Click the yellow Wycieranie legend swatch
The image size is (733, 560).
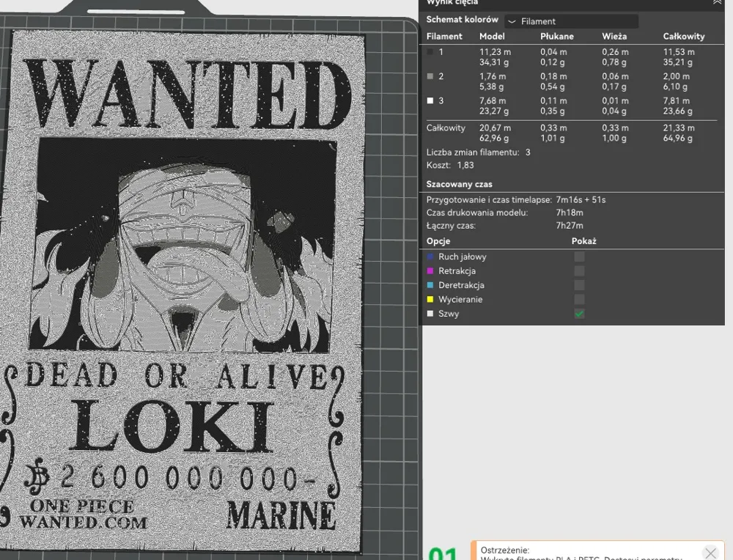tap(430, 299)
